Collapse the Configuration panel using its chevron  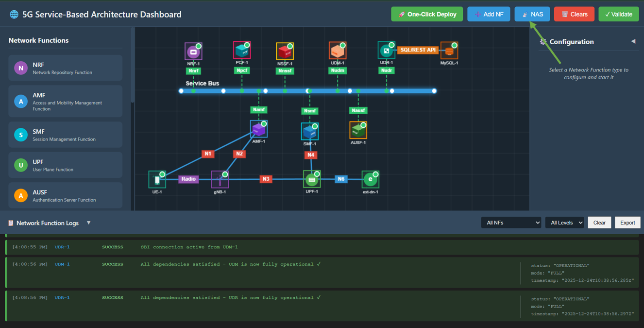coord(634,42)
